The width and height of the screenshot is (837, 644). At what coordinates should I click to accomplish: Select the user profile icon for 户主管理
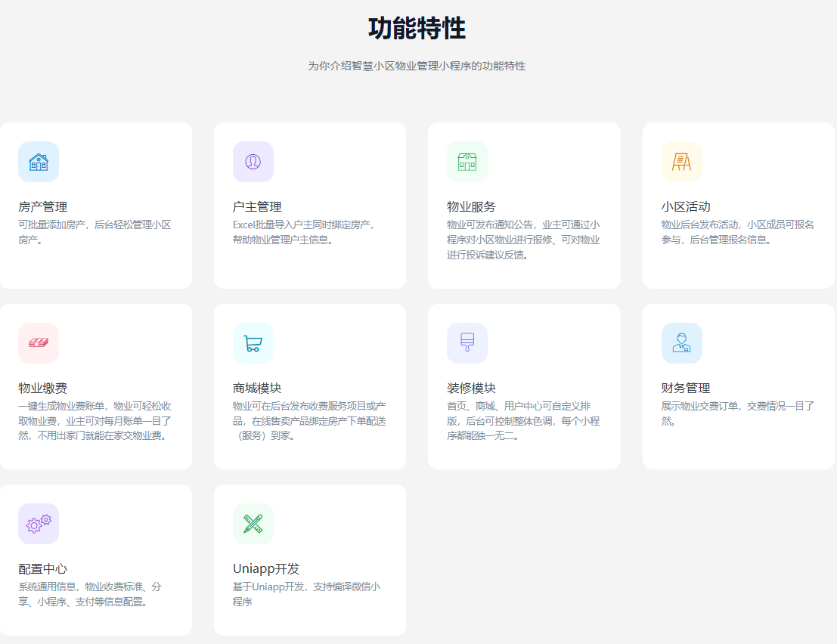point(253,162)
